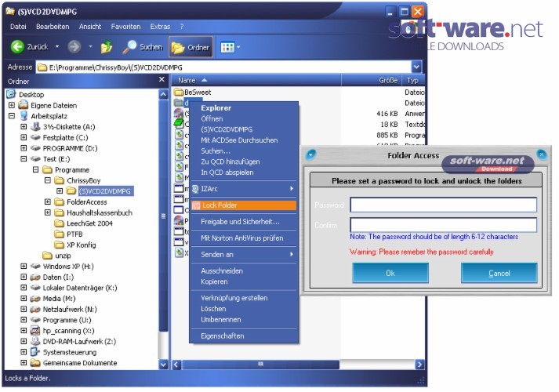Image resolution: width=559 pixels, height=392 pixels.
Task: Toggle the Ordner folders pane button
Action: 191,47
